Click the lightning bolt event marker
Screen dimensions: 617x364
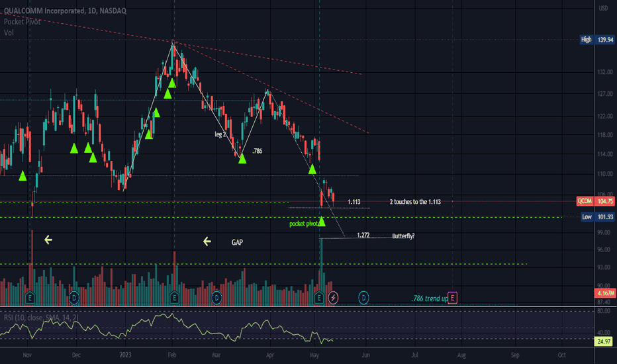pos(333,298)
